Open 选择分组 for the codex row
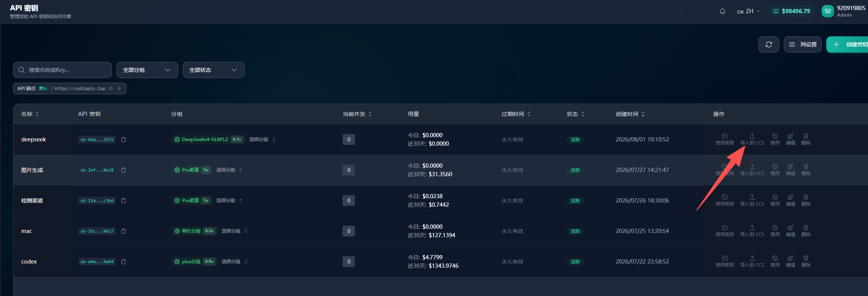Image resolution: width=868 pixels, height=296 pixels. 235,262
